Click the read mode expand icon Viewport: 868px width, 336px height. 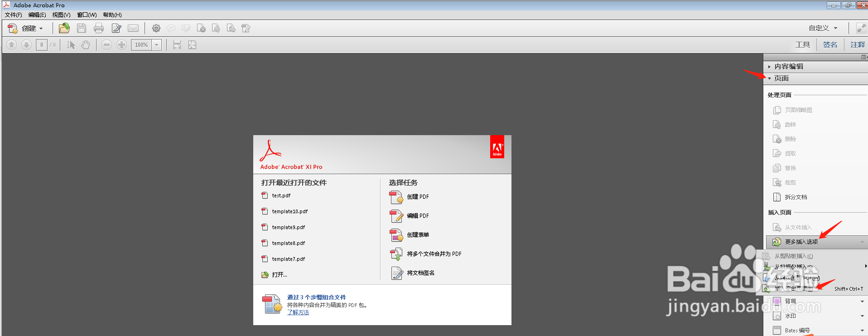861,28
